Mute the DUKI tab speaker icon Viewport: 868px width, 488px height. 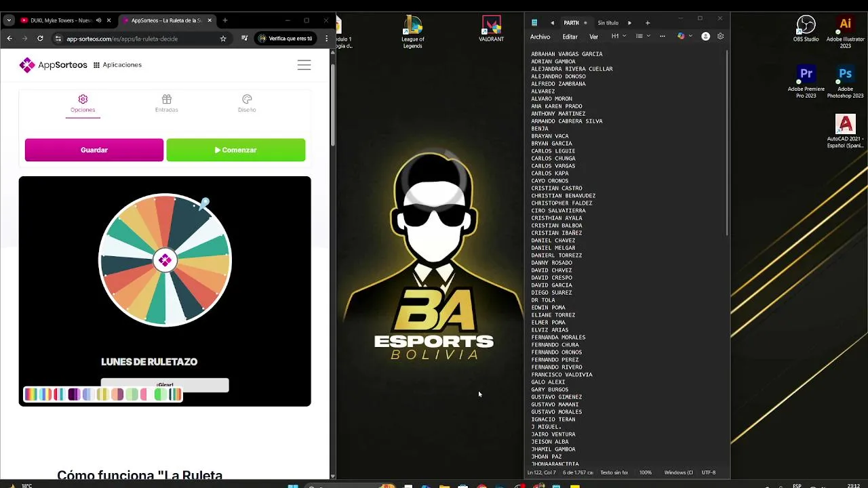click(99, 20)
